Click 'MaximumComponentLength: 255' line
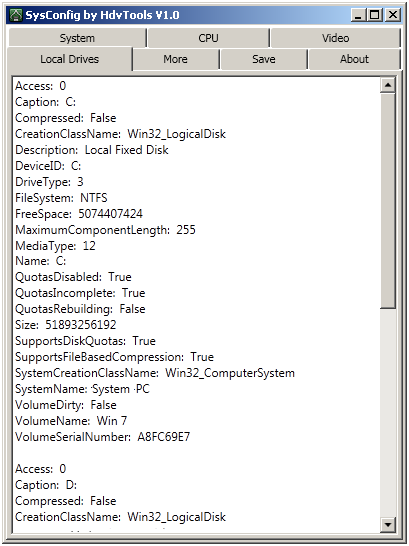409x546 pixels. [x=105, y=230]
